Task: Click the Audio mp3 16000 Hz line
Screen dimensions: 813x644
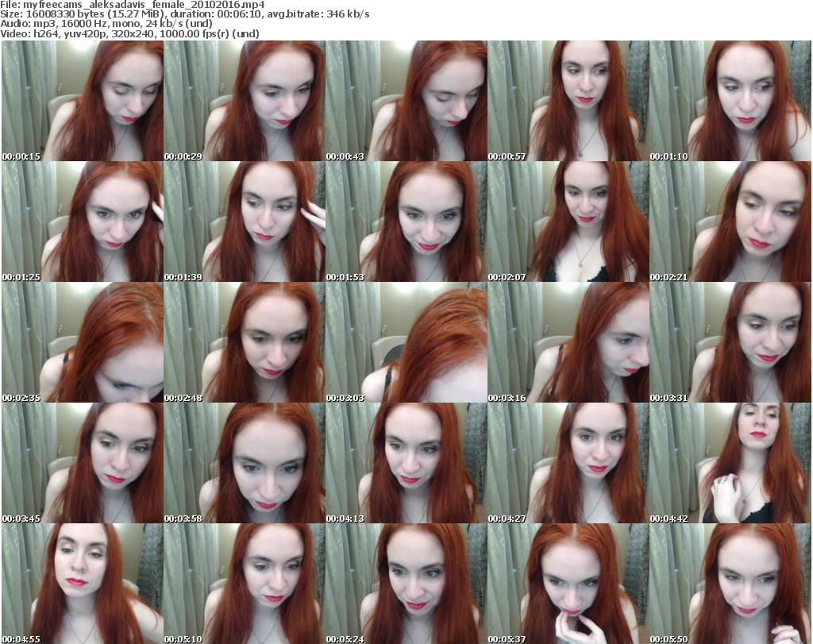Action: 106,24
